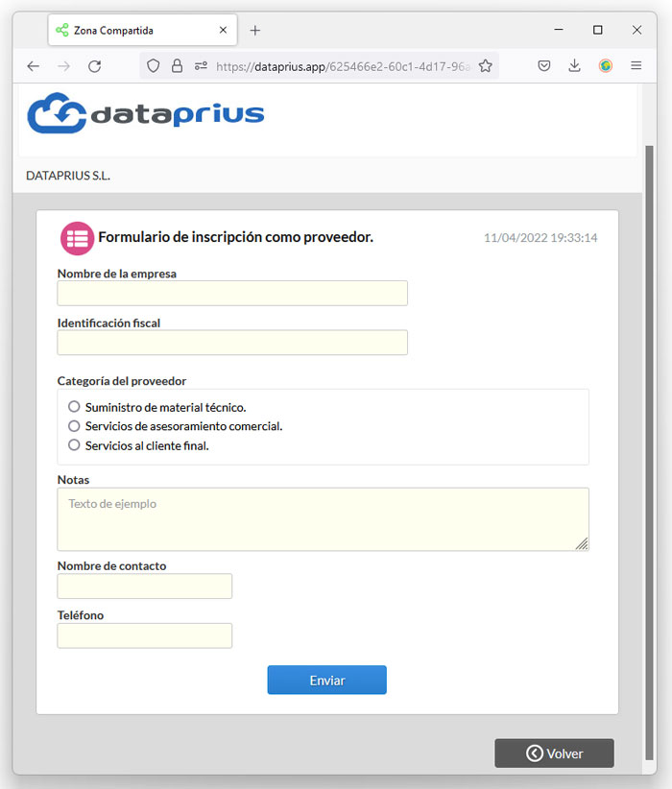Image resolution: width=672 pixels, height=789 pixels.
Task: Click the page vertical scrollbar
Action: click(649, 453)
